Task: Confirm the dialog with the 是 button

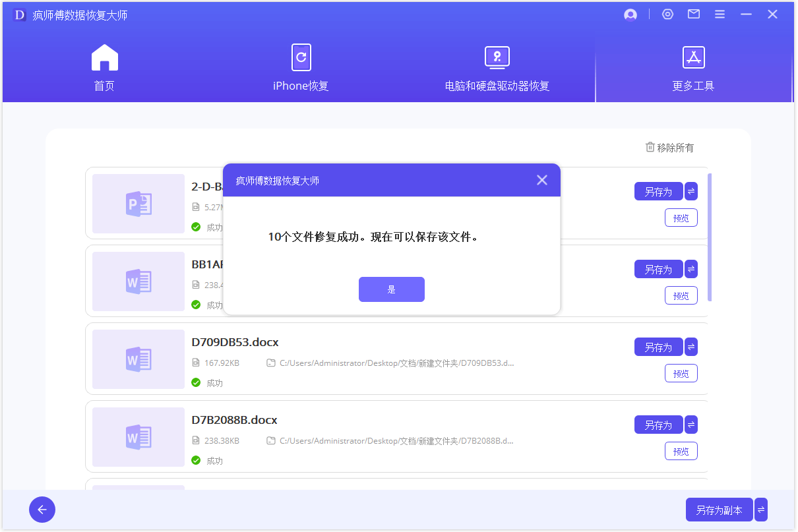Action: tap(392, 289)
